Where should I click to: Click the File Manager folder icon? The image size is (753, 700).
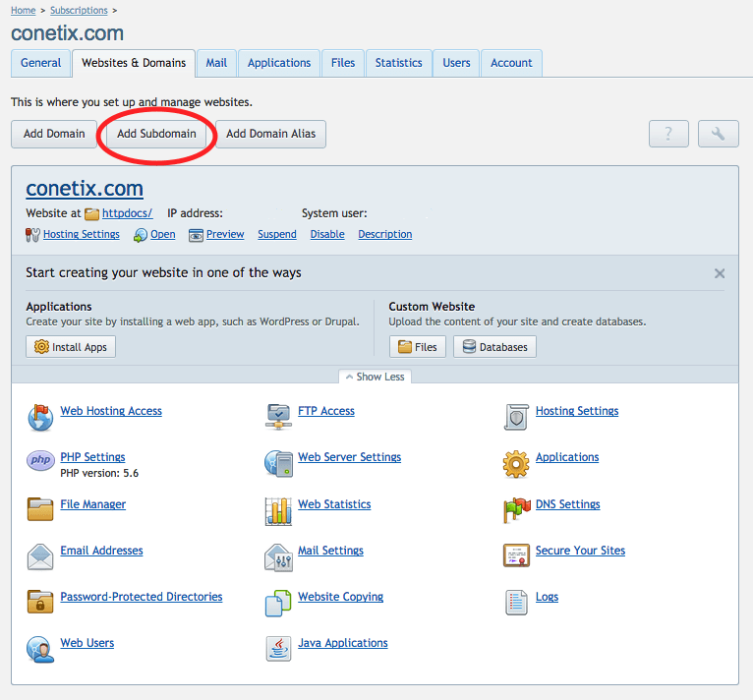40,509
